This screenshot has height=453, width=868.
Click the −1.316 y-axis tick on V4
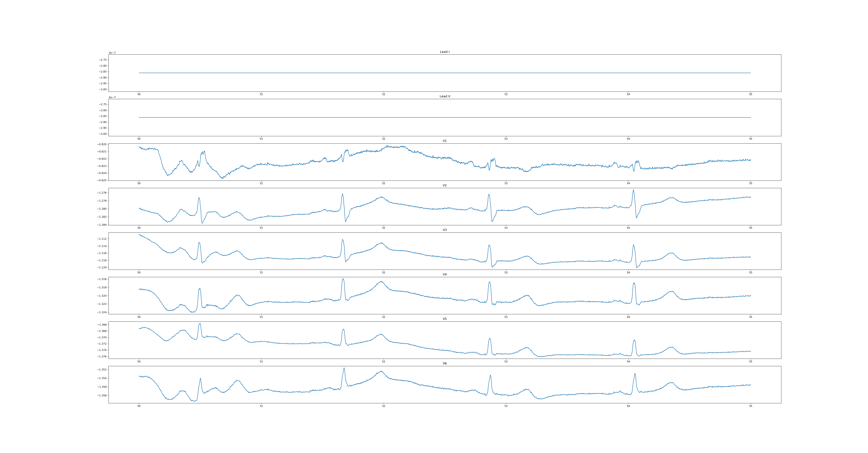(x=102, y=279)
